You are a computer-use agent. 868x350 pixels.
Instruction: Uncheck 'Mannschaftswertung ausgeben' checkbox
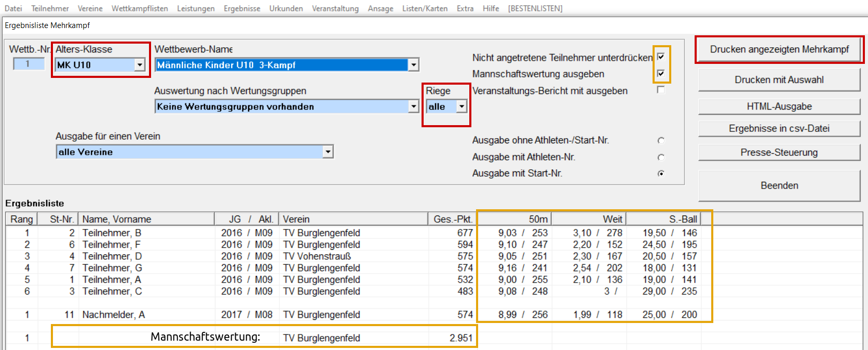(661, 73)
